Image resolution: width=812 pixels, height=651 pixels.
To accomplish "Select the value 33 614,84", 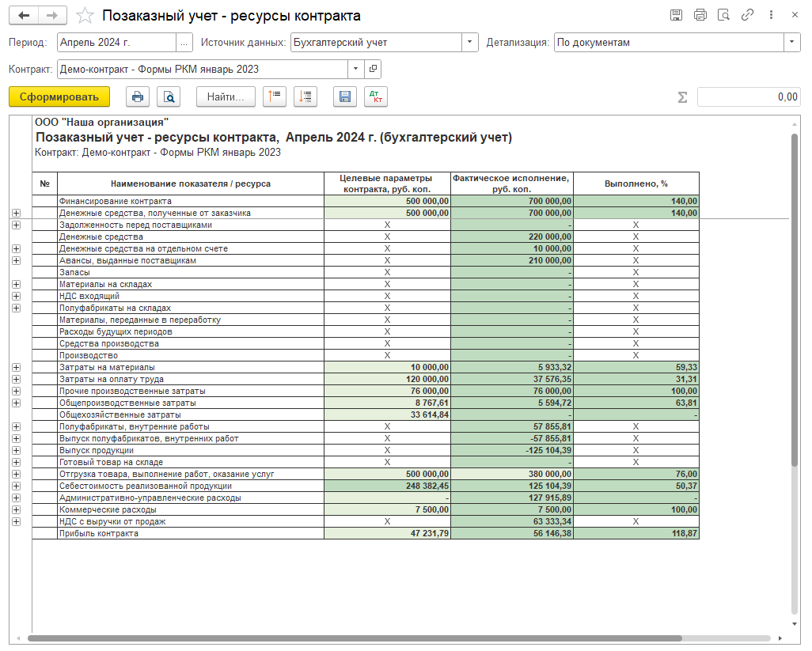I will point(387,415).
